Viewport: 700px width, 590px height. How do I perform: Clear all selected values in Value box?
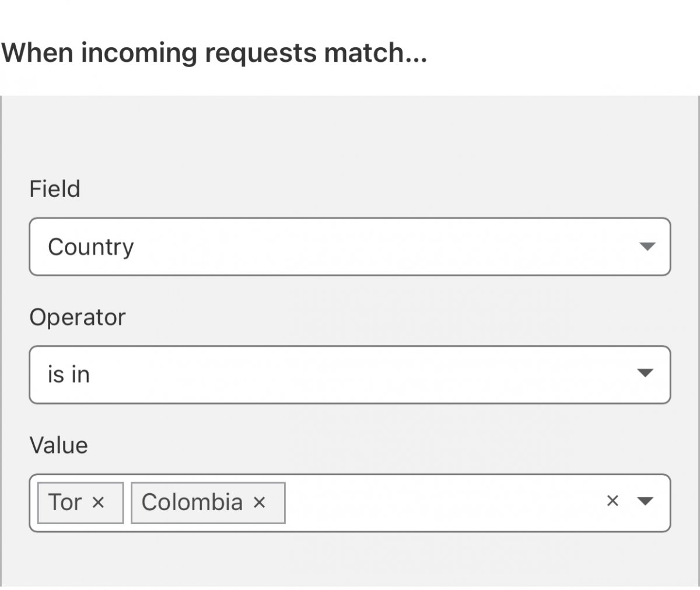[612, 501]
